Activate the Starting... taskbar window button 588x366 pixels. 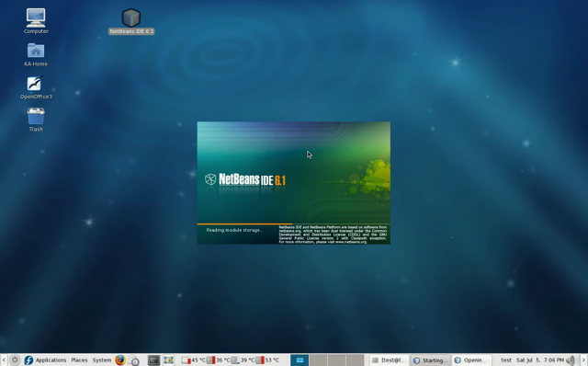431,360
